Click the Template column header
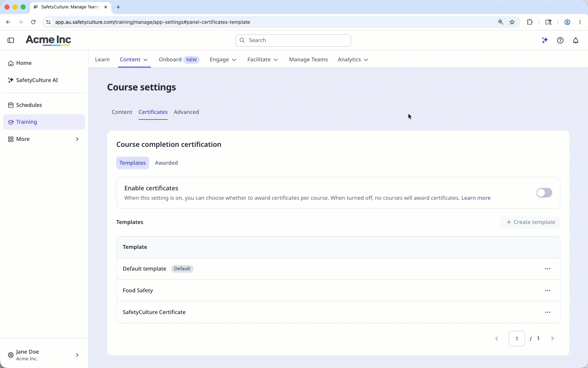The width and height of the screenshot is (588, 368). click(x=135, y=247)
